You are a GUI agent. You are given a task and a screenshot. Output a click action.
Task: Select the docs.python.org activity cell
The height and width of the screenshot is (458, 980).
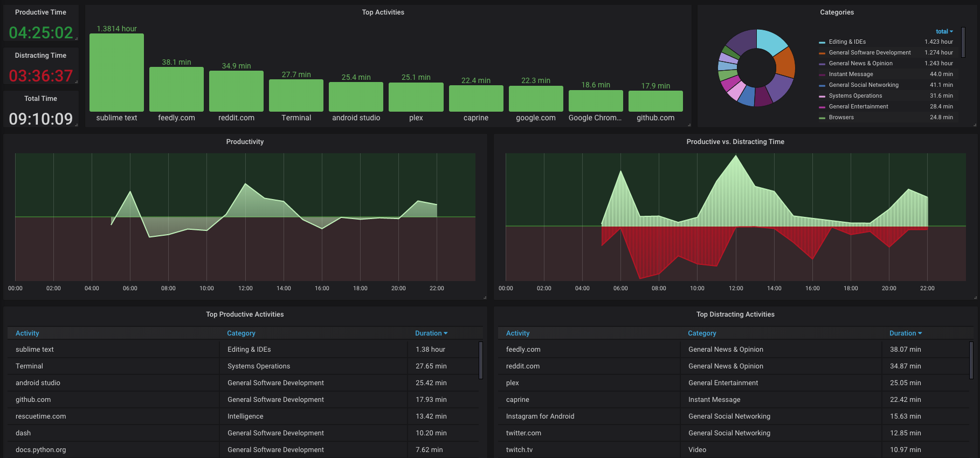point(41,450)
